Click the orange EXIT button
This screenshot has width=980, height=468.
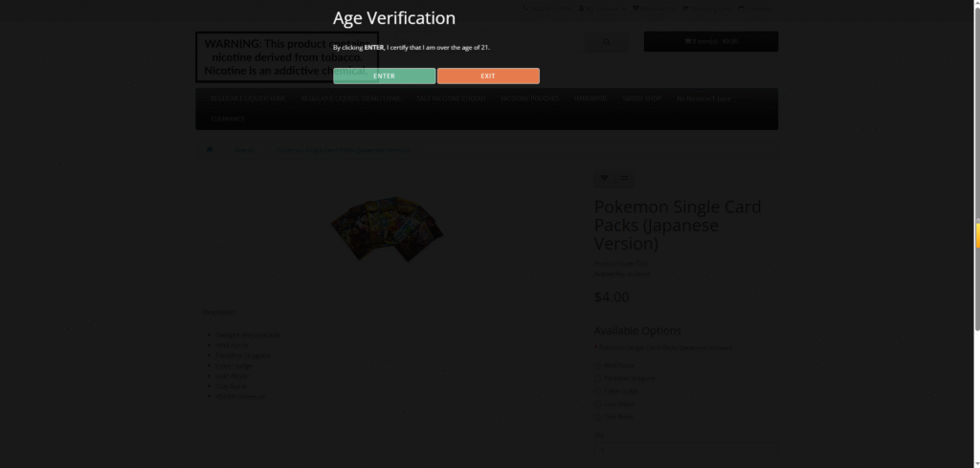point(488,77)
